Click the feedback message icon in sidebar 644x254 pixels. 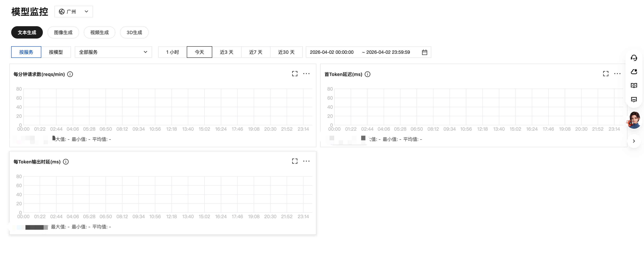click(634, 99)
